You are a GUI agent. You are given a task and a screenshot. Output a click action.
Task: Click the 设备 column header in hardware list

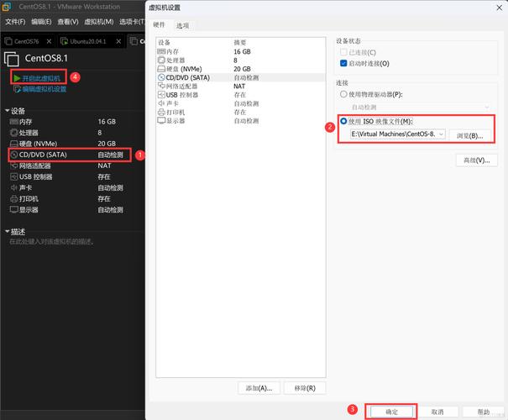(164, 43)
